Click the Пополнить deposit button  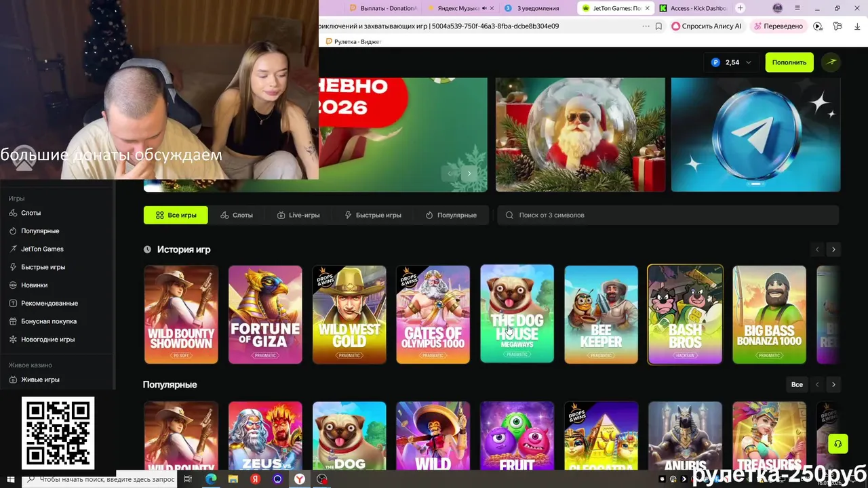point(789,62)
